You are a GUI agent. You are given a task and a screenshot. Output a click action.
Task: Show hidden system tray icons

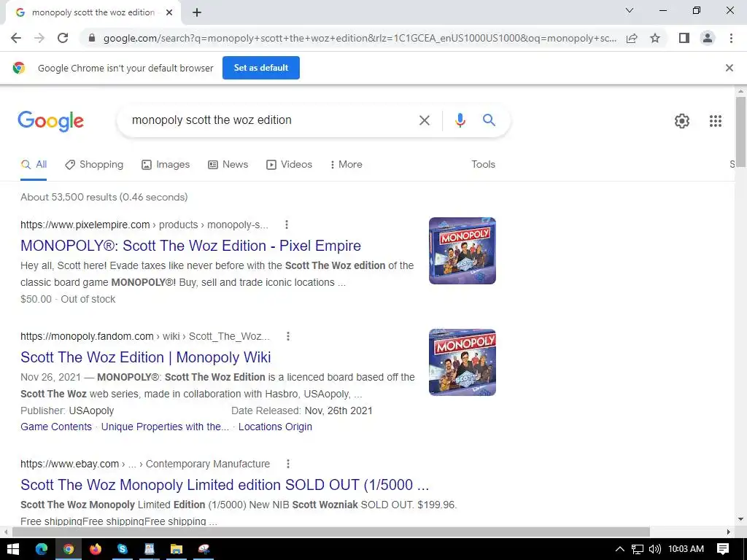(620, 549)
